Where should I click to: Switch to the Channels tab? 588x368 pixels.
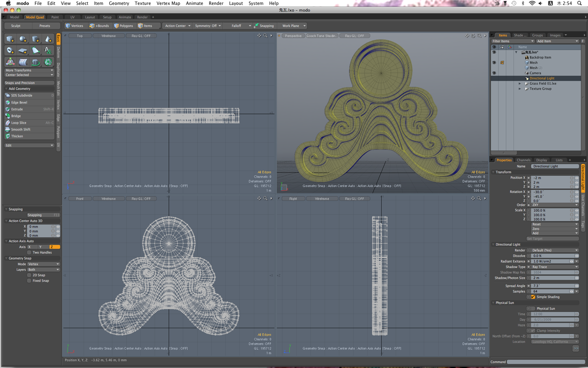tap(523, 160)
